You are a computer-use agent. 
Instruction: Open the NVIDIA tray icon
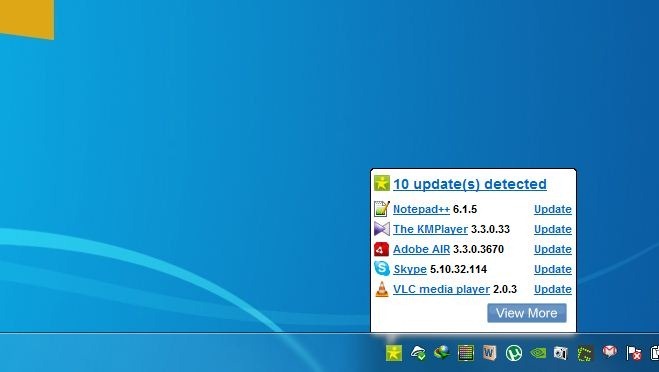(x=538, y=353)
